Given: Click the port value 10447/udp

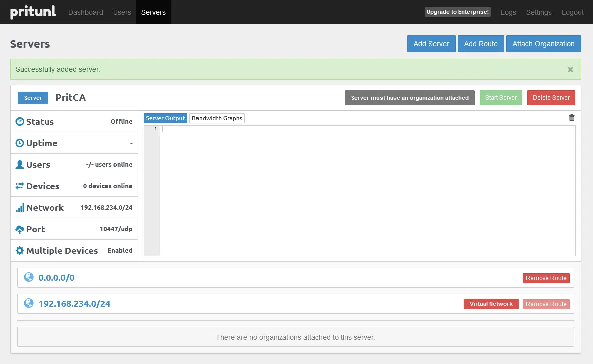Looking at the screenshot, I should [x=116, y=229].
